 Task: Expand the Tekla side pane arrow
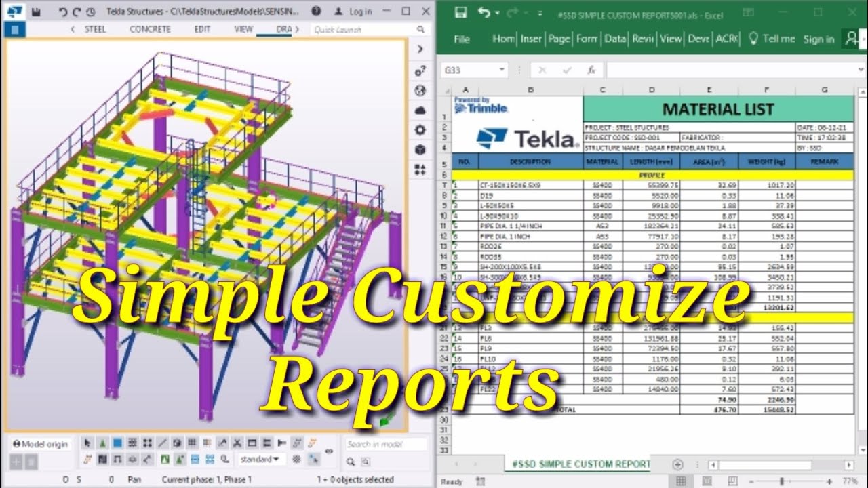(x=420, y=49)
